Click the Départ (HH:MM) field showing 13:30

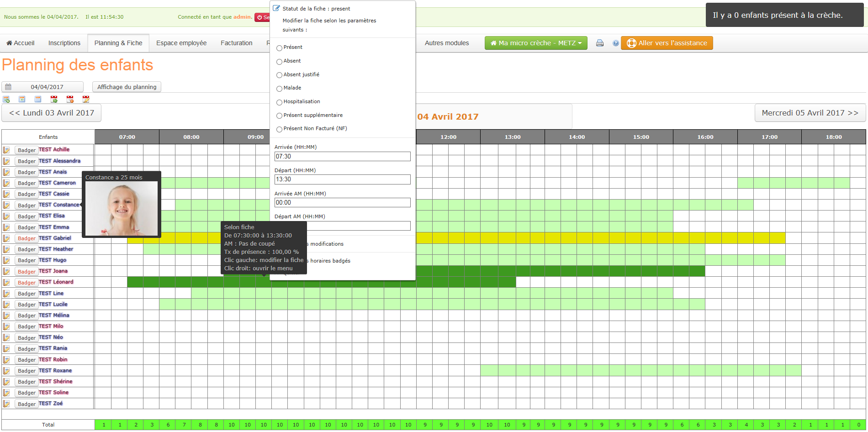click(342, 179)
